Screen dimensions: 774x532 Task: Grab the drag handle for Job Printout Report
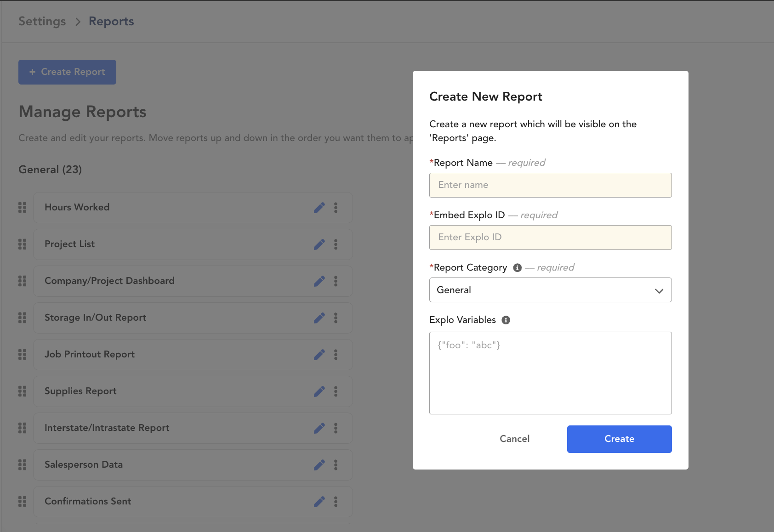(22, 355)
